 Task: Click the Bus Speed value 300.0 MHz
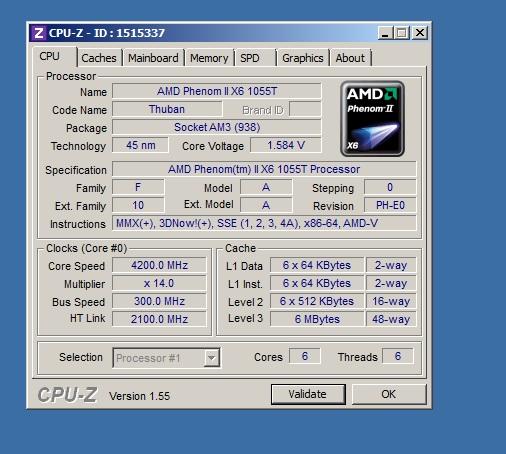(x=159, y=301)
